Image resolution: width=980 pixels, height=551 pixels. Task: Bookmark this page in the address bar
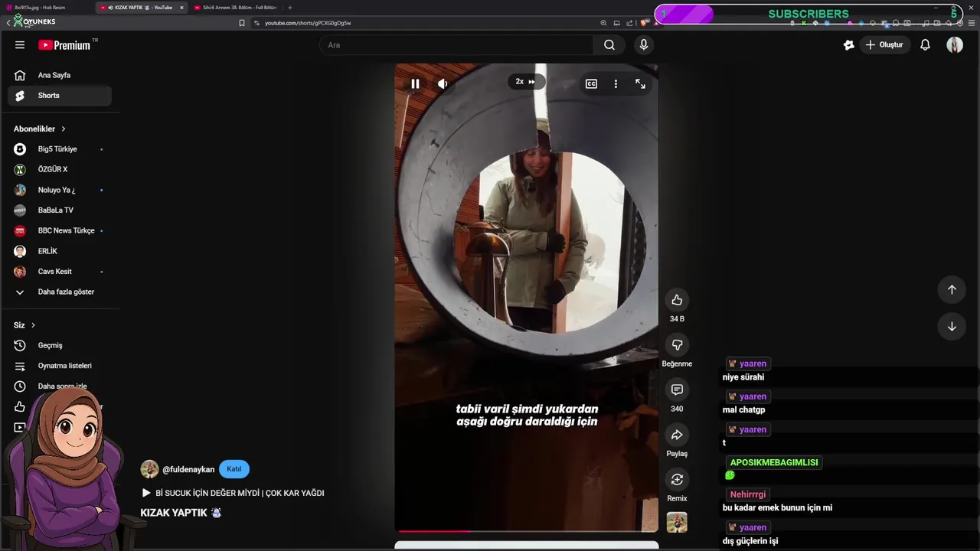point(242,23)
